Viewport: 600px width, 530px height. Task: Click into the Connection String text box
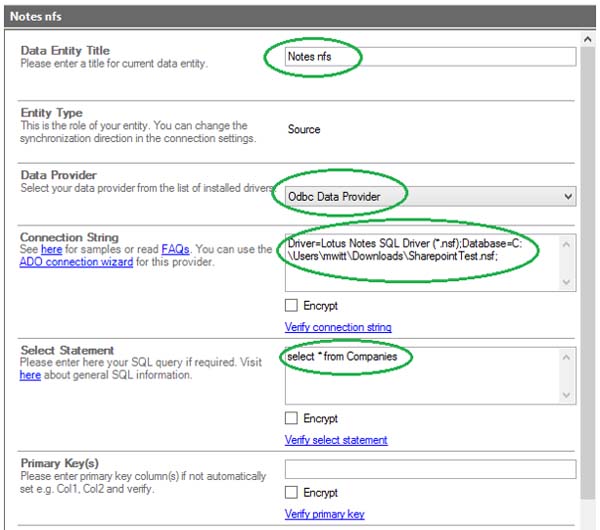[x=420, y=263]
